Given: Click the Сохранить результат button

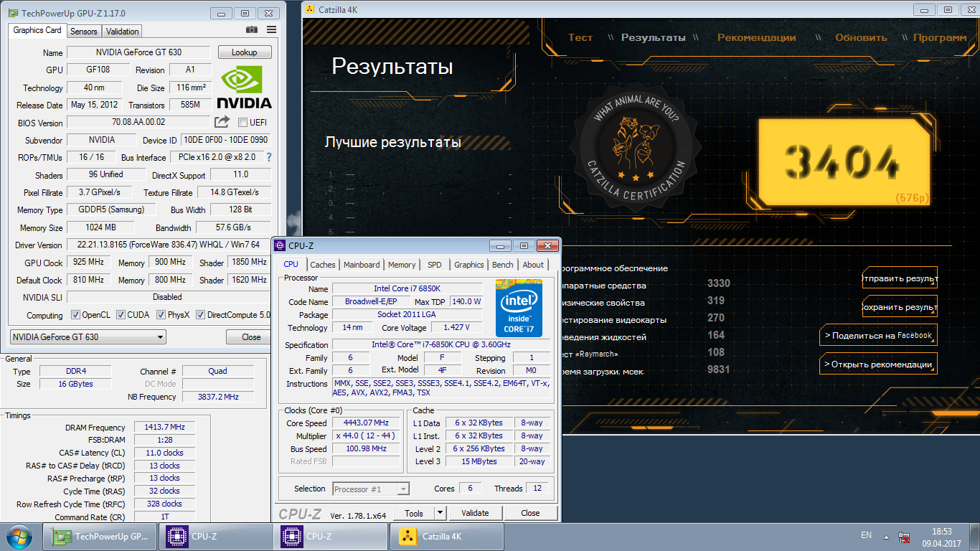Looking at the screenshot, I should (x=900, y=307).
